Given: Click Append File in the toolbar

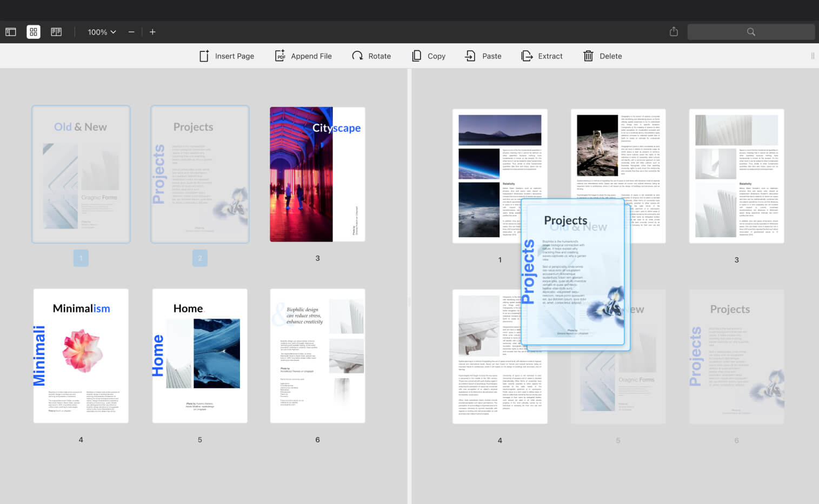Looking at the screenshot, I should tap(303, 56).
